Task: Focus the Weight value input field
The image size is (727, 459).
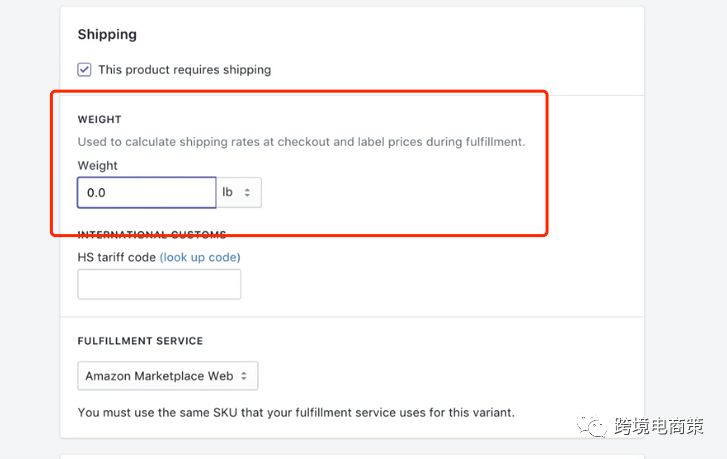Action: [146, 192]
